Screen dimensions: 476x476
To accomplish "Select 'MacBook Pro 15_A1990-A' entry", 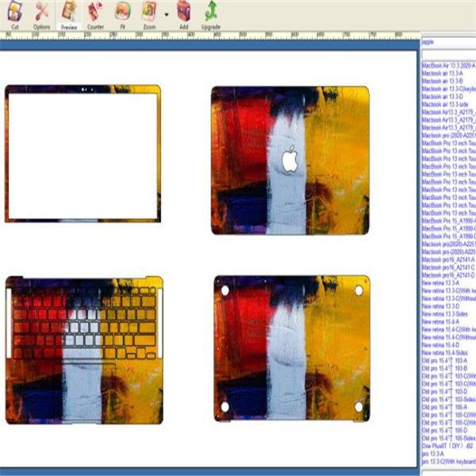I will pyautogui.click(x=448, y=221).
